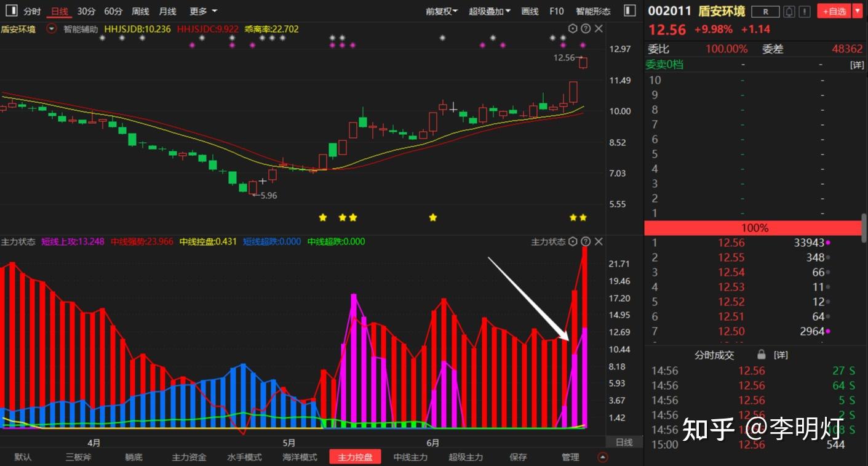Viewport: 868px width, 466px height.
Task: Click the magenta dot beside 33943 volume
Action: click(x=829, y=243)
